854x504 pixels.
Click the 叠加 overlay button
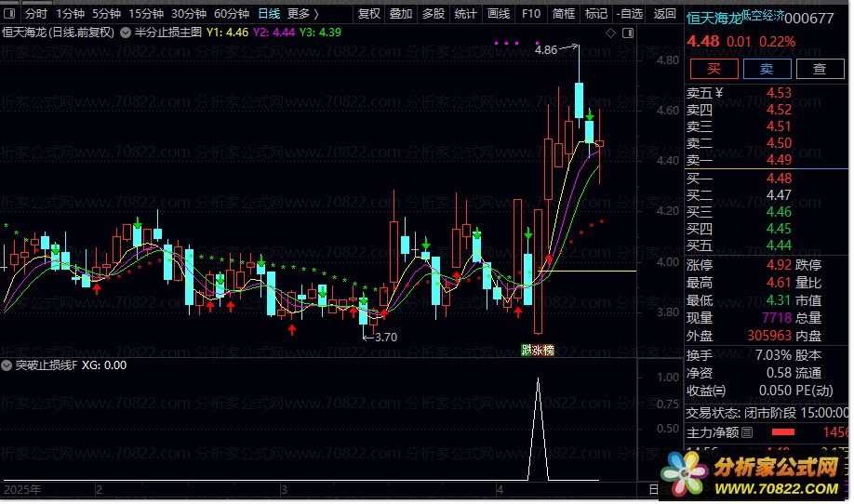(401, 14)
